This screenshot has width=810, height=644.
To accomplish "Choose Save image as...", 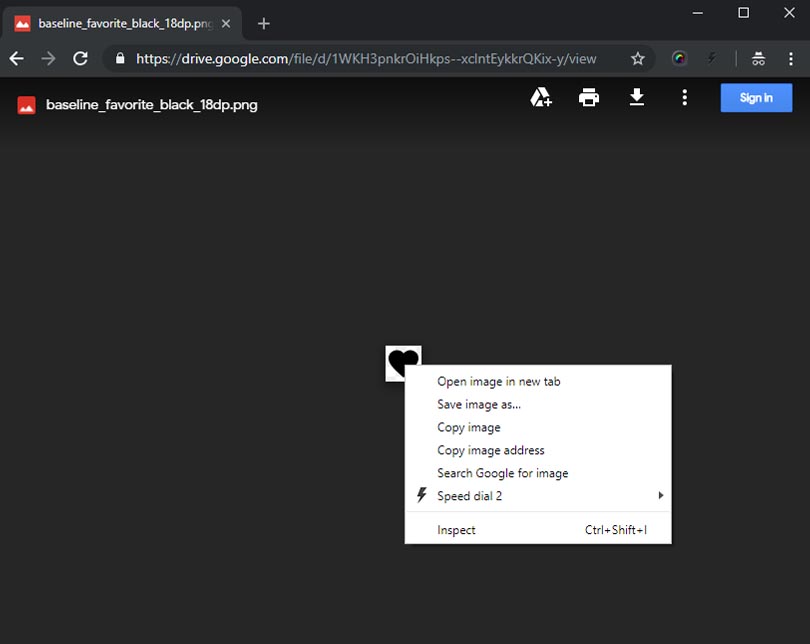I will [x=538, y=404].
